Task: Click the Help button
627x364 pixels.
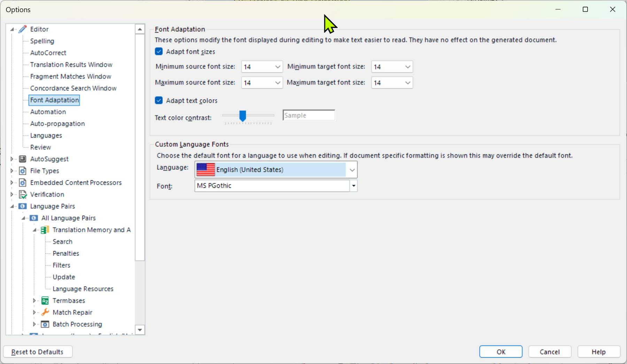Action: point(599,352)
